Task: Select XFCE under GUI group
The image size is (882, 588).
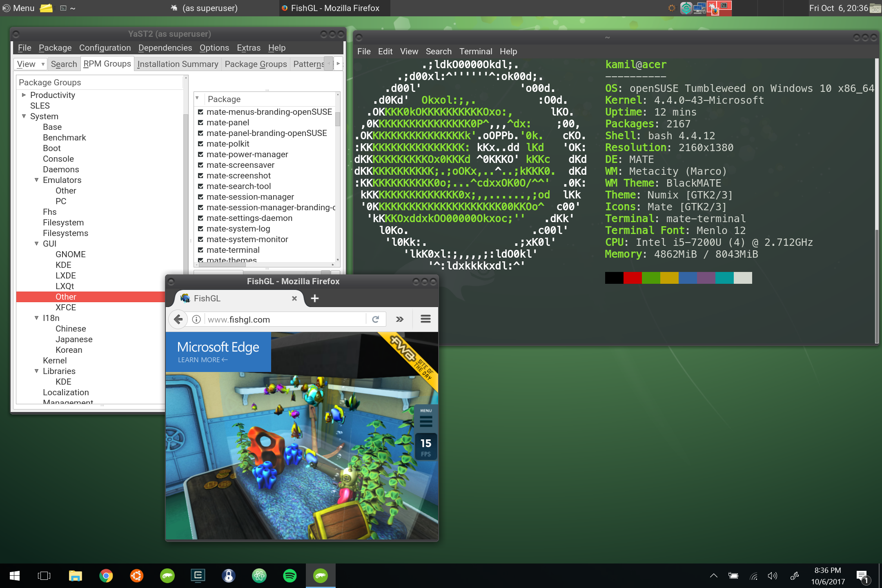Action: pos(66,307)
